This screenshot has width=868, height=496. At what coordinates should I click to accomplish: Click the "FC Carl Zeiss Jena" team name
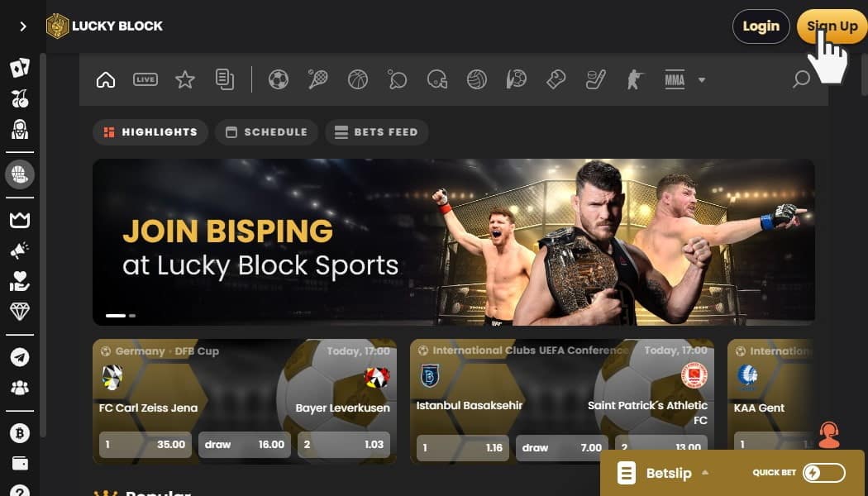click(148, 408)
